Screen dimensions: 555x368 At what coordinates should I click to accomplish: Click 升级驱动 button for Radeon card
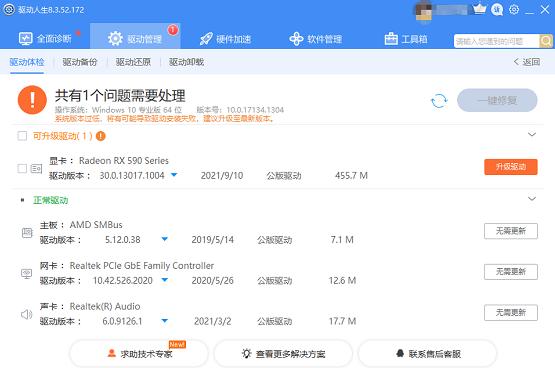511,167
